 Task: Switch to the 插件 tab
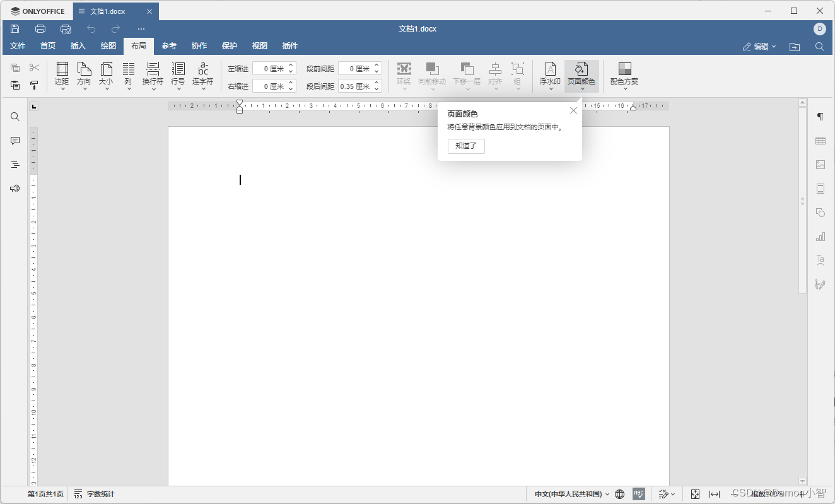pos(290,46)
